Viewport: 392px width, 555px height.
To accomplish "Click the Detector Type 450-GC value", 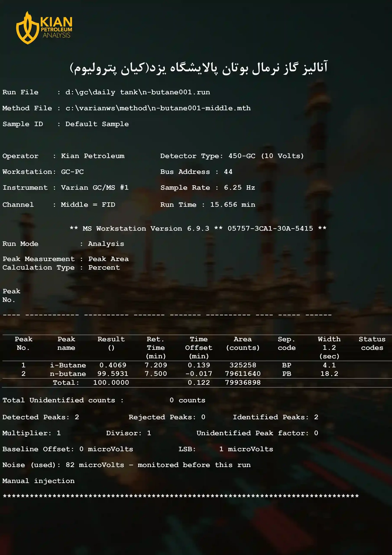I will [266, 156].
